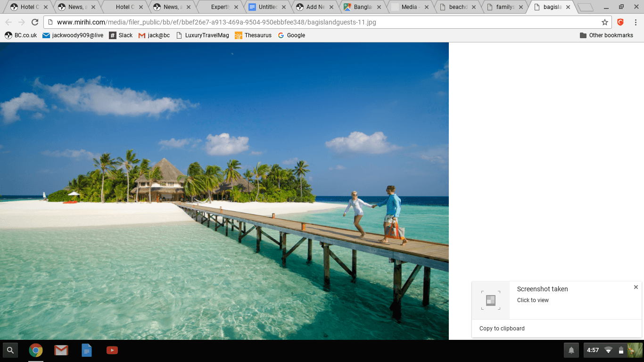Open the Chrome three-dot menu
Image resolution: width=644 pixels, height=362 pixels.
pos(636,22)
